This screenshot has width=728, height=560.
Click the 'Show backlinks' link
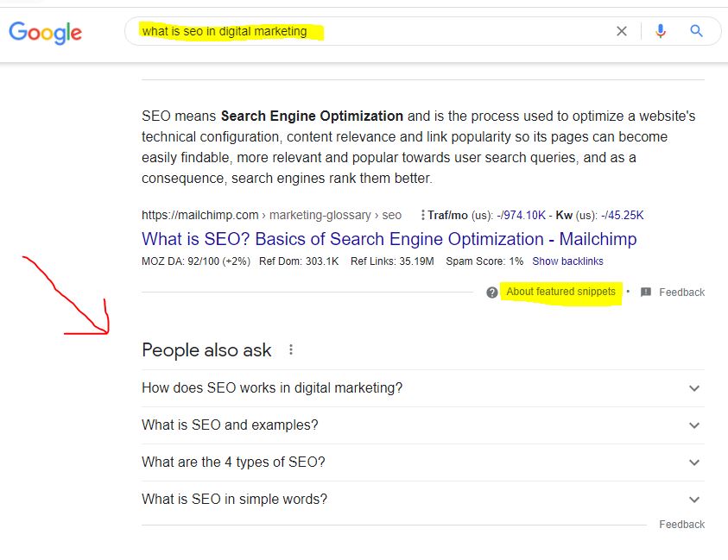click(x=567, y=261)
